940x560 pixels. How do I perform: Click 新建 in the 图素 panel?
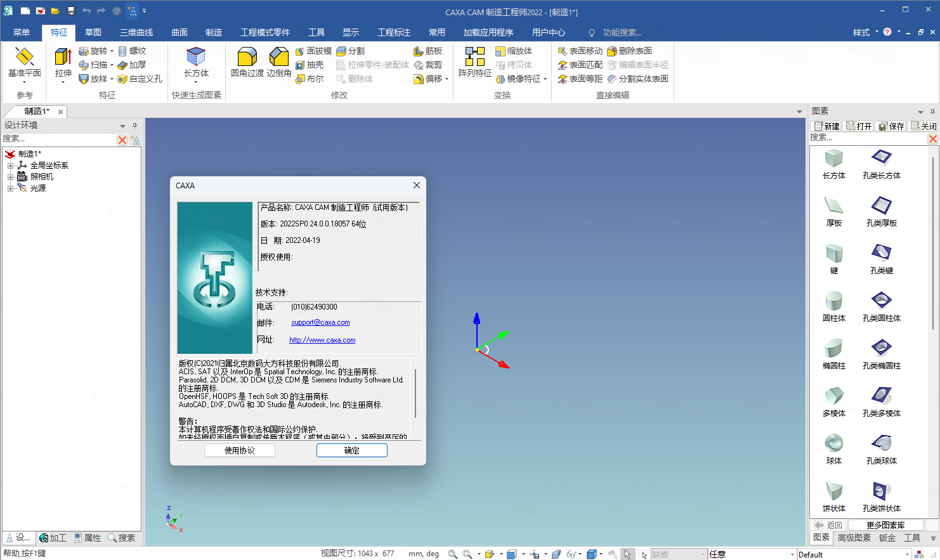[827, 126]
